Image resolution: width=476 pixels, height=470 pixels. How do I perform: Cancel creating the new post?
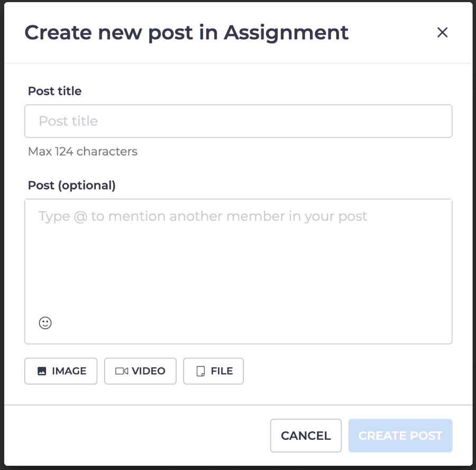pyautogui.click(x=306, y=436)
